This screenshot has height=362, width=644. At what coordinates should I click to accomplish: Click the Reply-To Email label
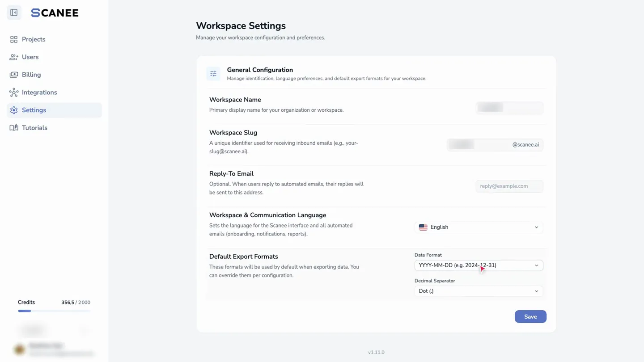click(x=231, y=173)
